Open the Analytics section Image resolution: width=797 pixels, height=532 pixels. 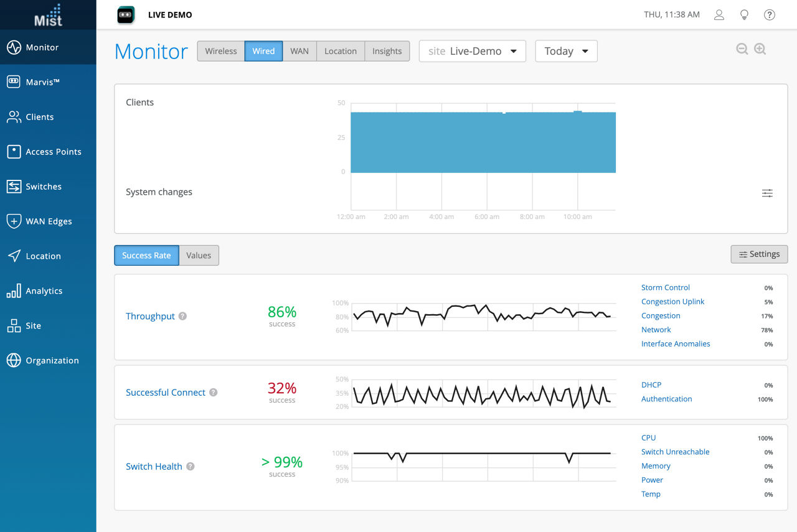tap(45, 291)
